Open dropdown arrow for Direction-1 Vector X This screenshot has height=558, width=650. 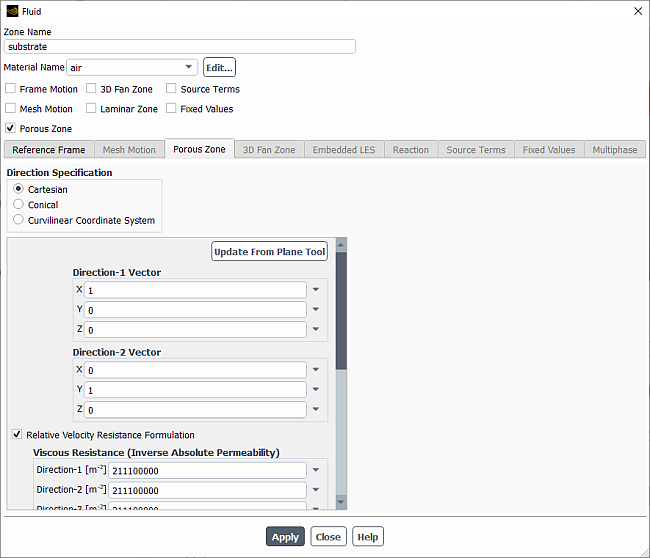pyautogui.click(x=316, y=289)
